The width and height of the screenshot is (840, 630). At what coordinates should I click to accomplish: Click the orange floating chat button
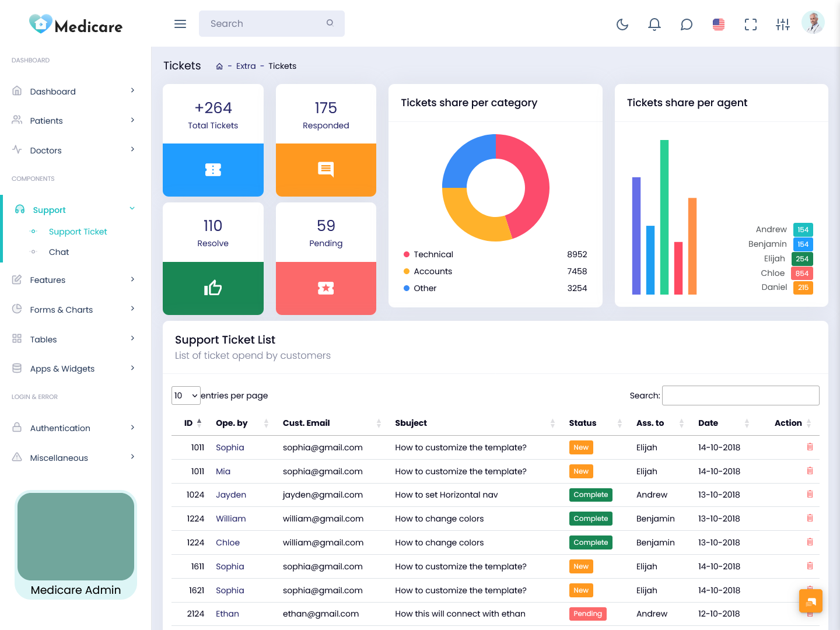click(810, 601)
